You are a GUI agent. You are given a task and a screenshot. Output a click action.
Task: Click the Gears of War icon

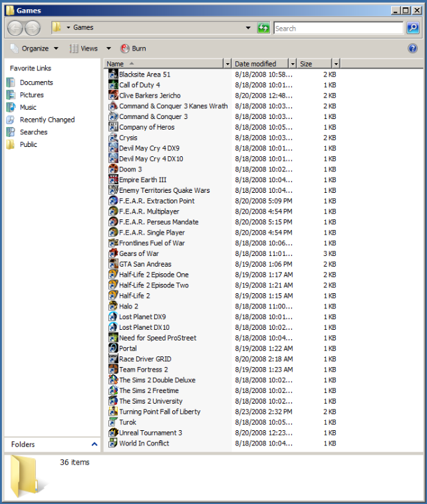113,253
